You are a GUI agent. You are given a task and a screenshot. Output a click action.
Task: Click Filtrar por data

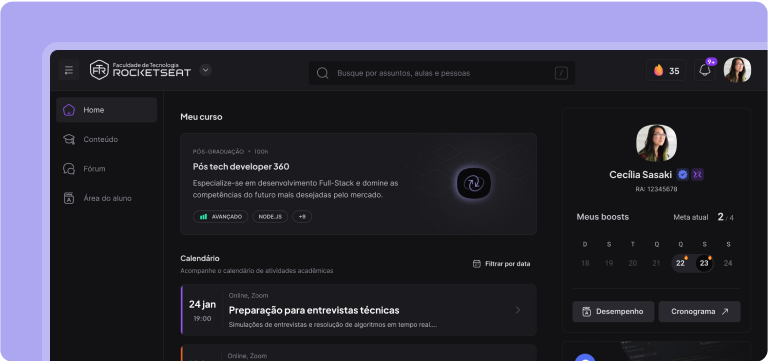[x=501, y=264]
